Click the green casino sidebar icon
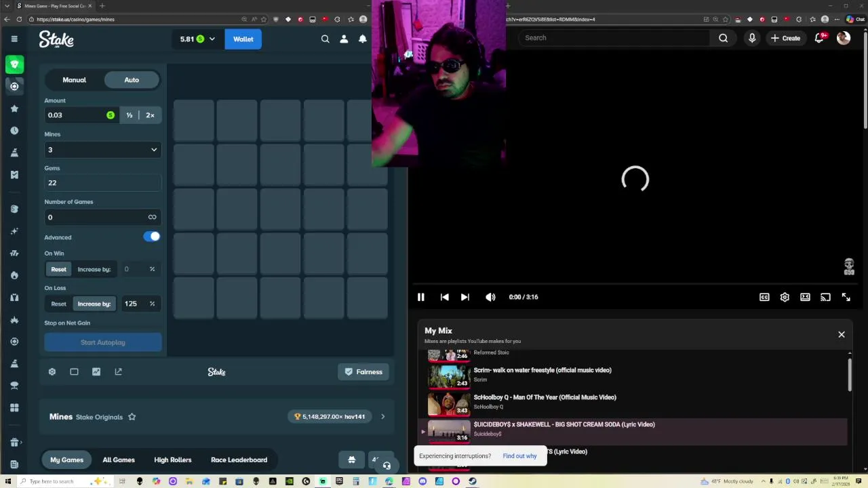 click(14, 64)
